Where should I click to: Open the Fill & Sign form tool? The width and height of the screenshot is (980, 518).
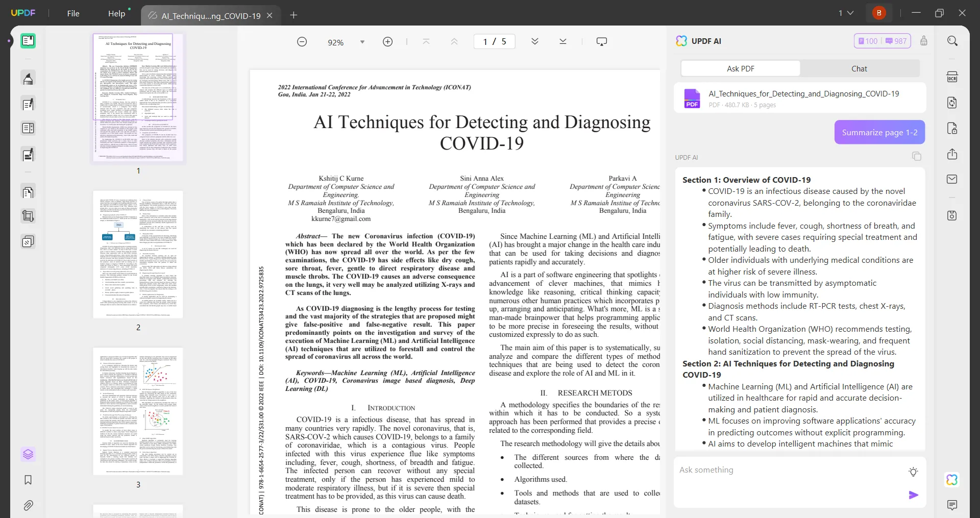[28, 154]
